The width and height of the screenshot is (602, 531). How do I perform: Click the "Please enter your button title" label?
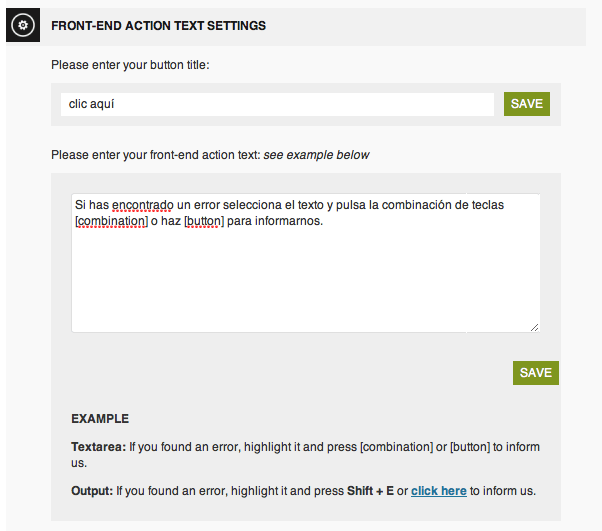coord(130,65)
